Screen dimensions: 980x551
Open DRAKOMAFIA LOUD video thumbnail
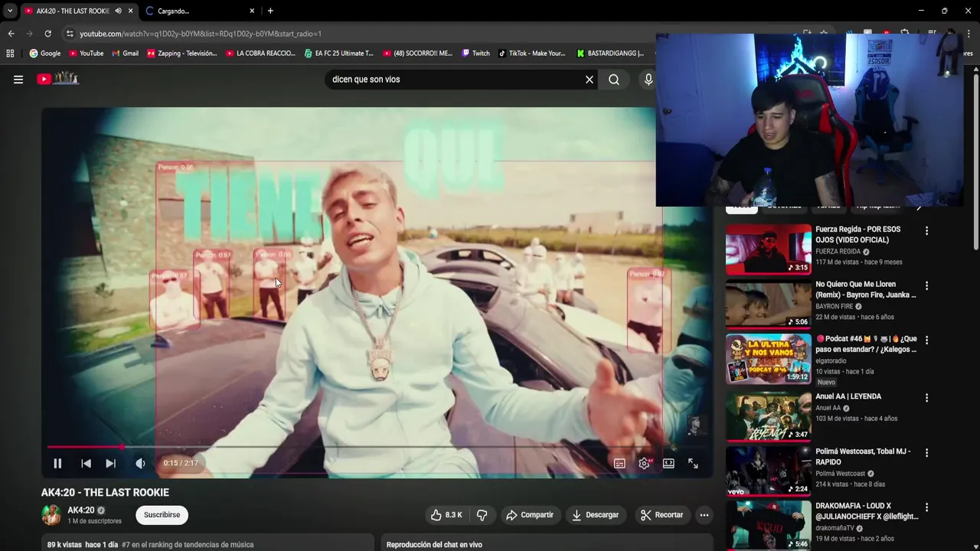coord(768,525)
